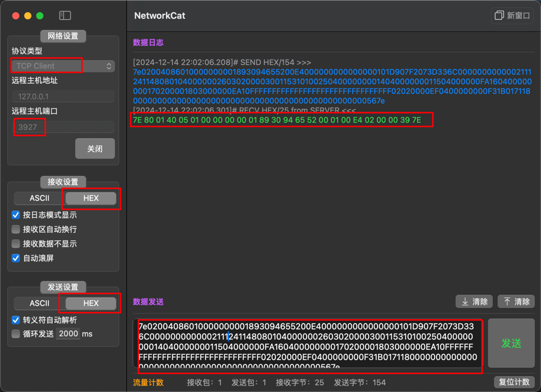Toggle 按日志模式显示 checkbox
The image size is (541, 392).
tap(16, 215)
